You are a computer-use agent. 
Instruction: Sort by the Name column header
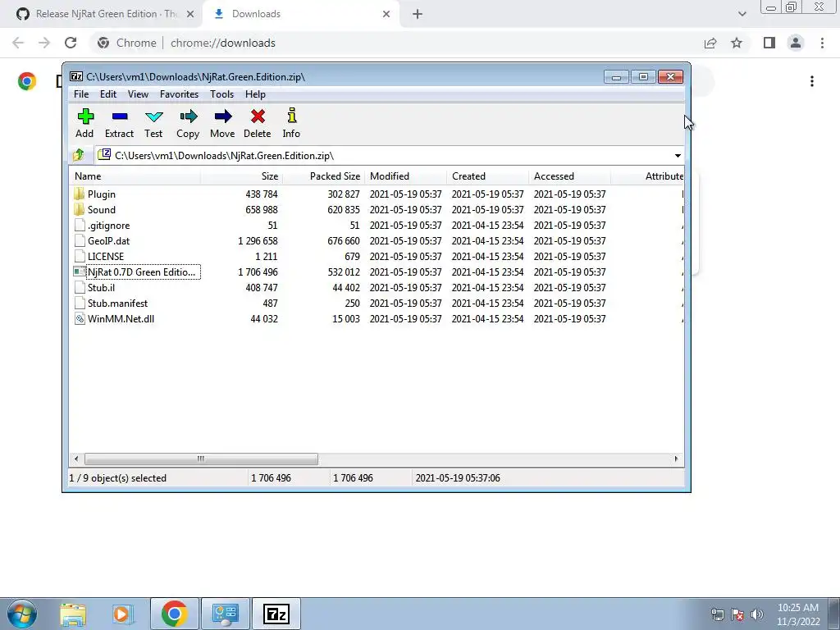click(135, 176)
